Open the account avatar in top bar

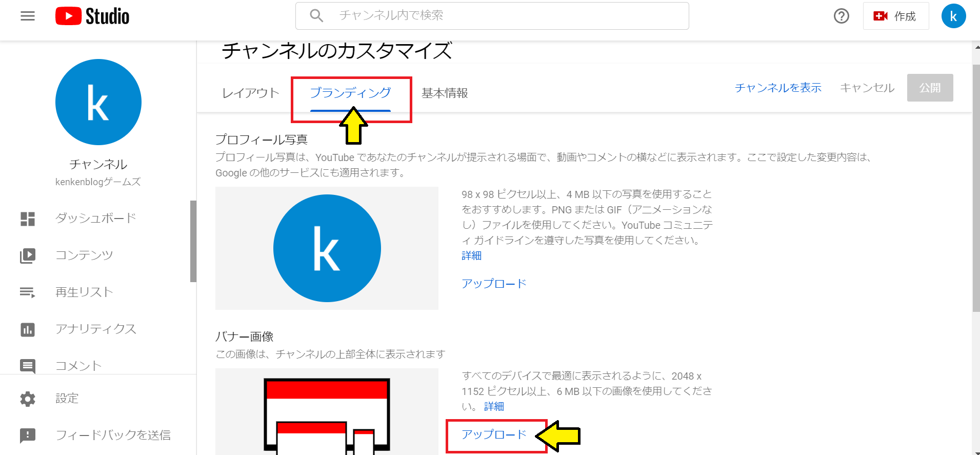point(953,16)
